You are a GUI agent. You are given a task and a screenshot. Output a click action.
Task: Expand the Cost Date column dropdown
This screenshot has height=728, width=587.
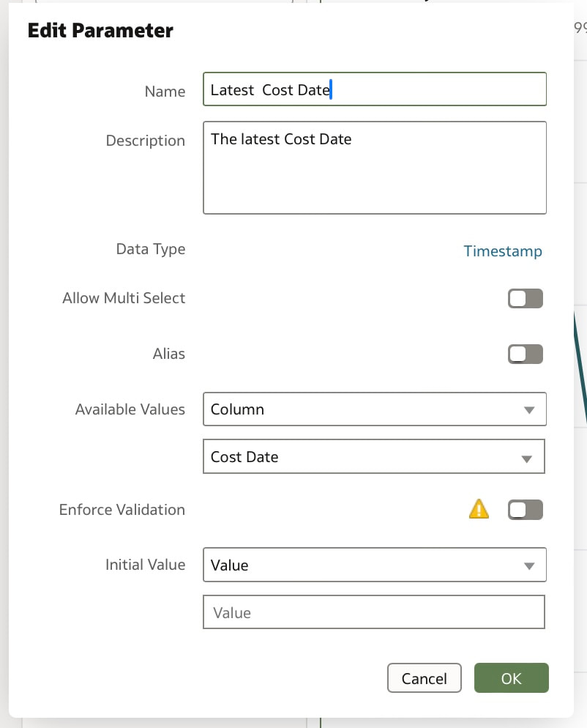pyautogui.click(x=374, y=456)
